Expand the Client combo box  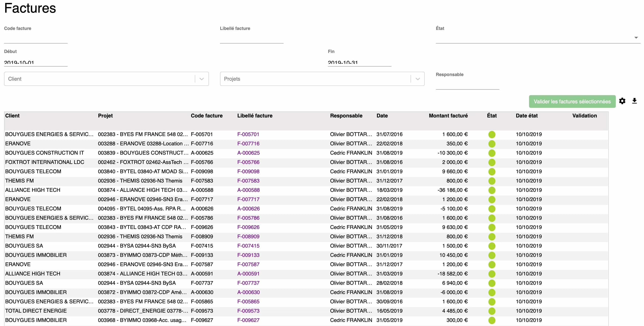click(x=201, y=79)
